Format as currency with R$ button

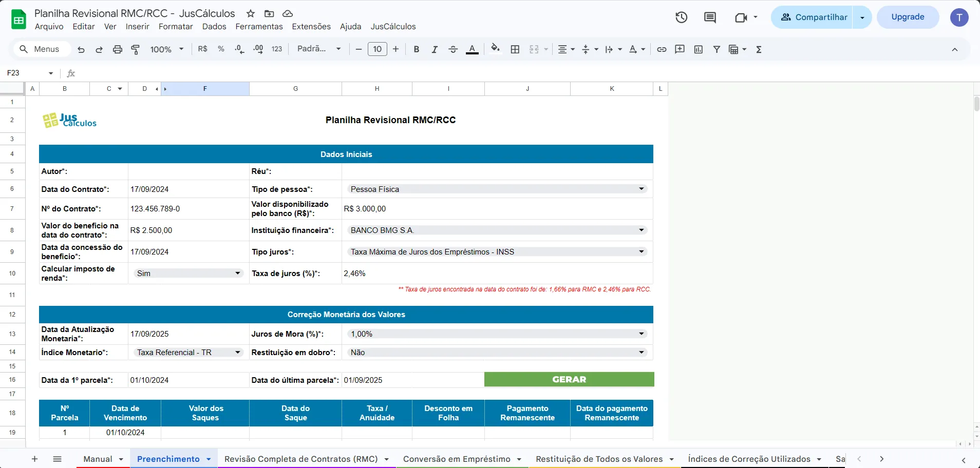[x=203, y=49]
